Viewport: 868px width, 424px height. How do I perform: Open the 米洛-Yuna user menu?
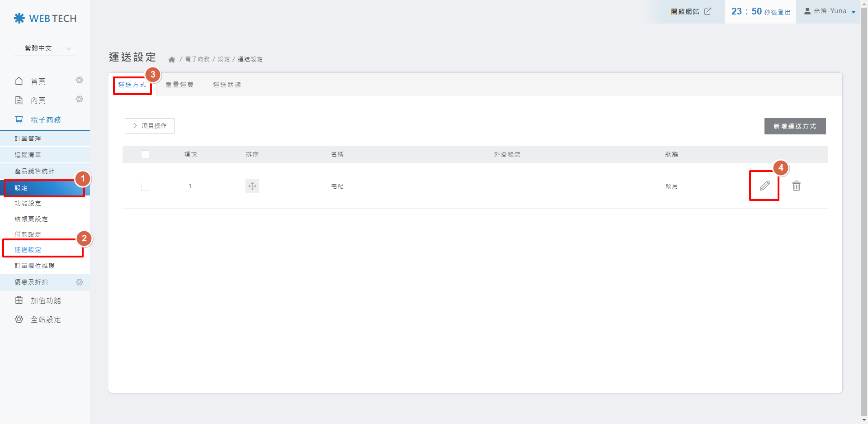click(829, 11)
